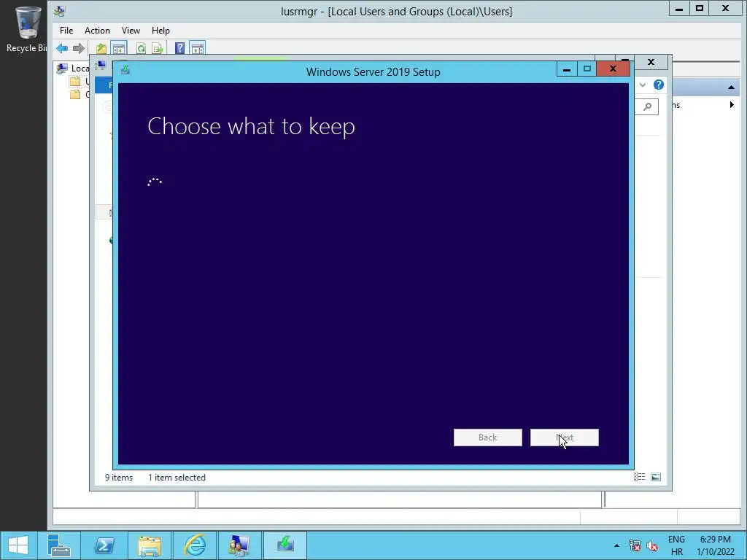Go back with blue arrow in lusrmgr toolbar
This screenshot has height=560, width=747.
62,48
